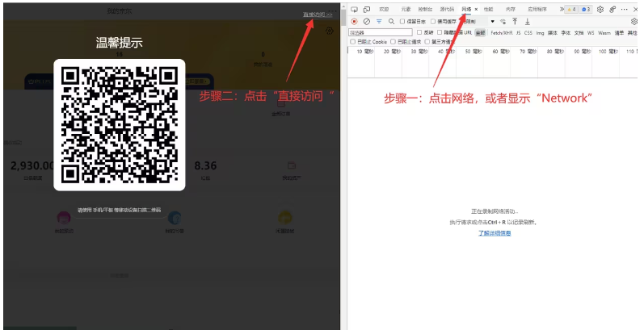Filter requests by 字体
The height and width of the screenshot is (330, 644).
pos(566,33)
